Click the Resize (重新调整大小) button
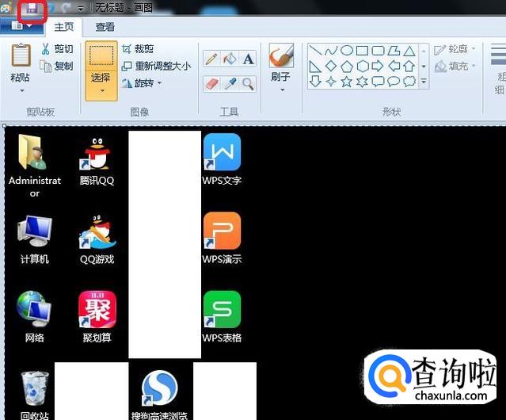506x420 pixels. (156, 67)
